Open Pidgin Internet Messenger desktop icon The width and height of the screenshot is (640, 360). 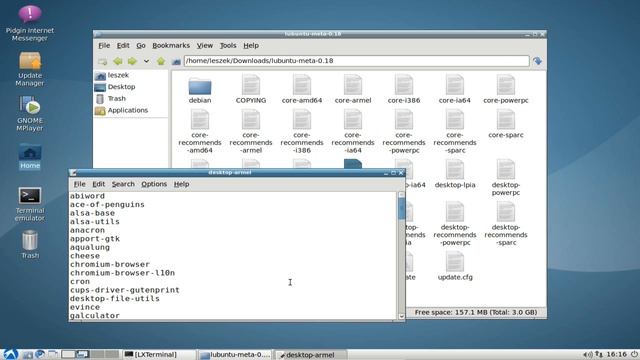pyautogui.click(x=30, y=23)
